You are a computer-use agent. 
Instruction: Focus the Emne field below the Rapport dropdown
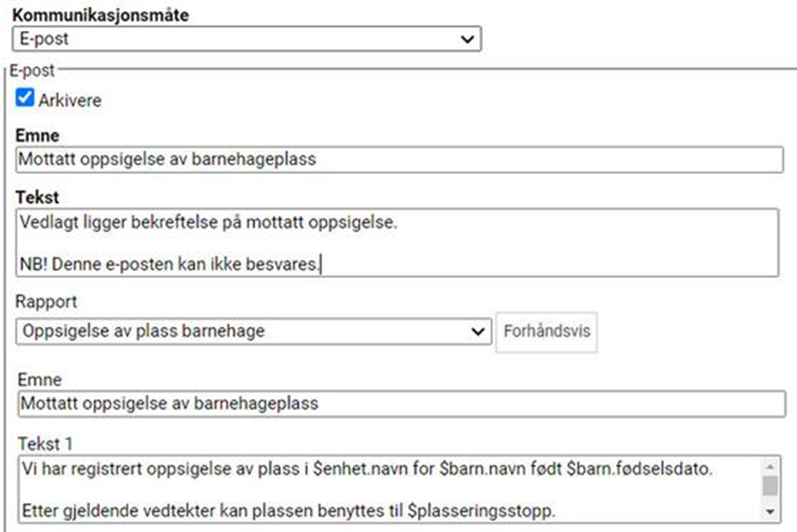[401, 404]
